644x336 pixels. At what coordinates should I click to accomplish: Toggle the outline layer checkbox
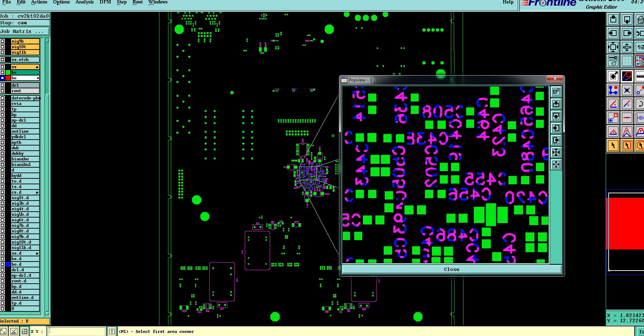coord(2,131)
